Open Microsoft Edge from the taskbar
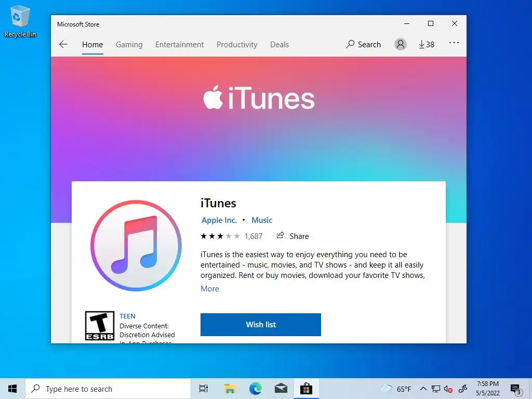This screenshot has width=532, height=399. pyautogui.click(x=255, y=389)
